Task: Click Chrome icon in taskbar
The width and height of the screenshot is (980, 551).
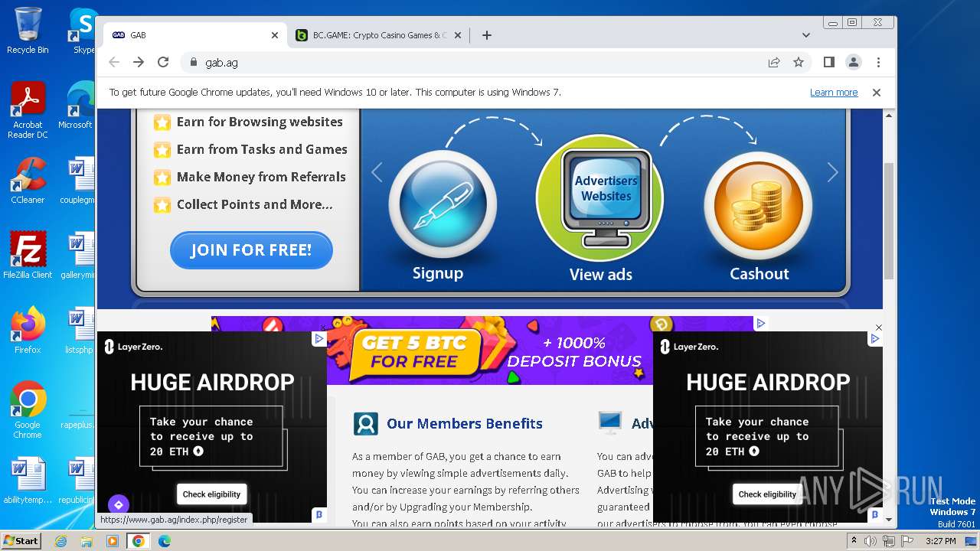Action: pyautogui.click(x=139, y=541)
